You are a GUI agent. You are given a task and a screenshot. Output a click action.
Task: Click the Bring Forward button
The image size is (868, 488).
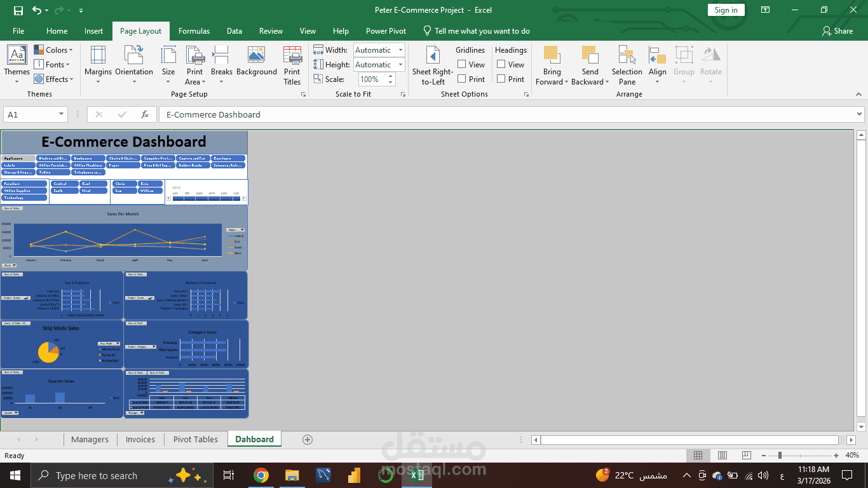tap(552, 65)
